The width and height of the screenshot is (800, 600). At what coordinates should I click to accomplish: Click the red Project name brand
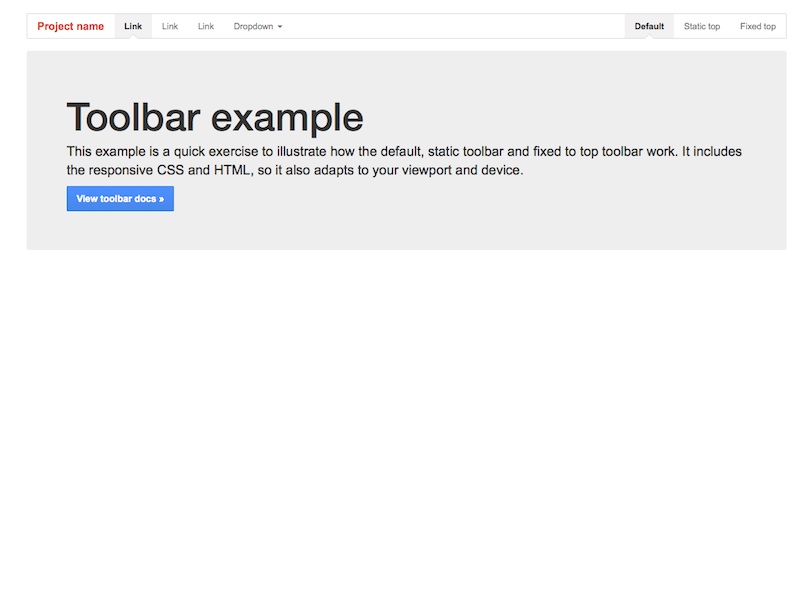[x=70, y=26]
